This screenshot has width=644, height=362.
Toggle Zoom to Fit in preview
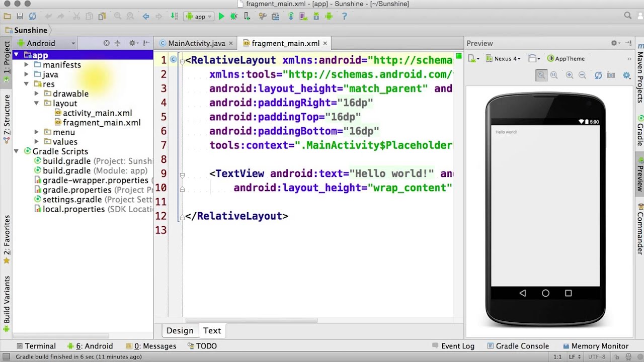[x=541, y=75]
